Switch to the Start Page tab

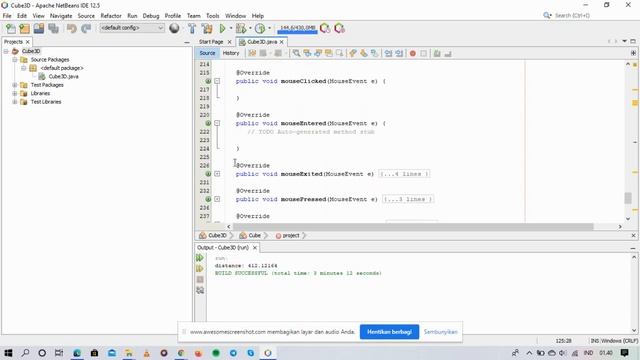[x=211, y=42]
